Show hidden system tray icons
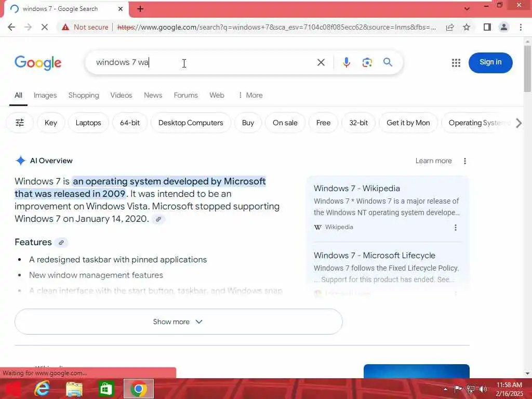The height and width of the screenshot is (399, 532). pos(445,389)
